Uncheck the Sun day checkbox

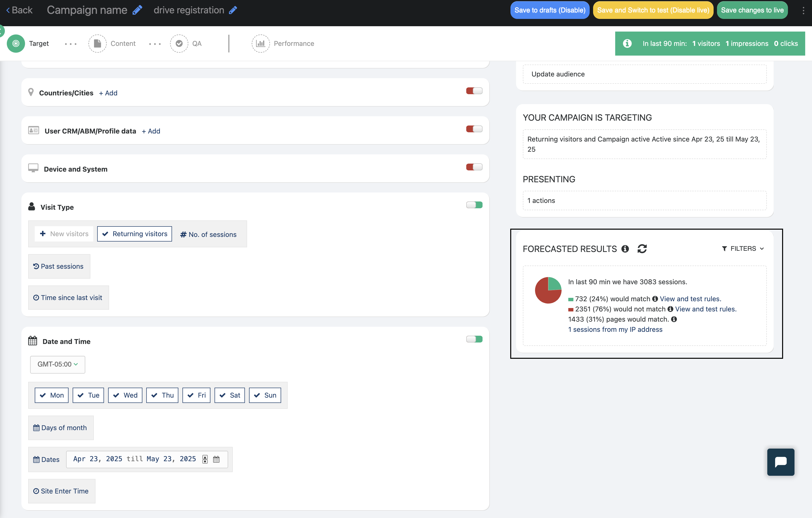[x=265, y=395]
